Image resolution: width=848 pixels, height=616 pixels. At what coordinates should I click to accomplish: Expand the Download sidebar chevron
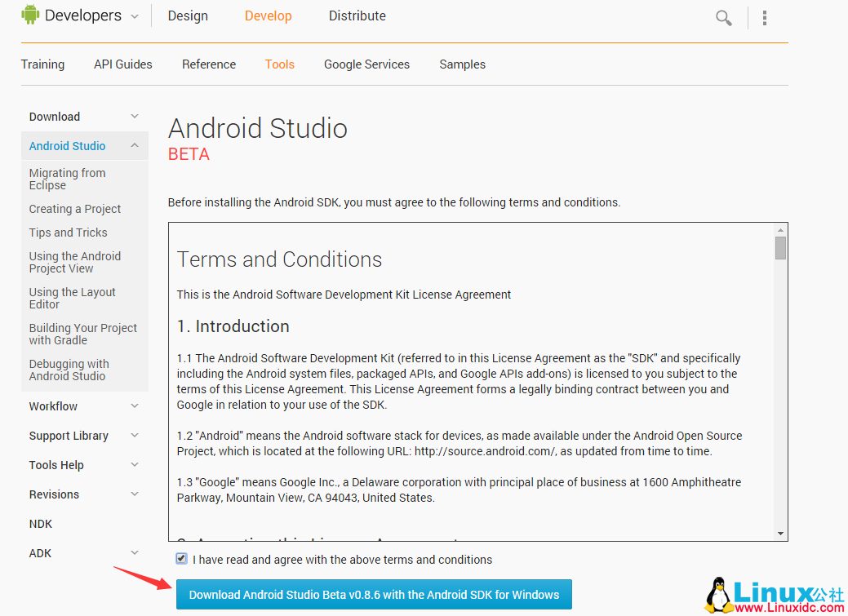135,117
